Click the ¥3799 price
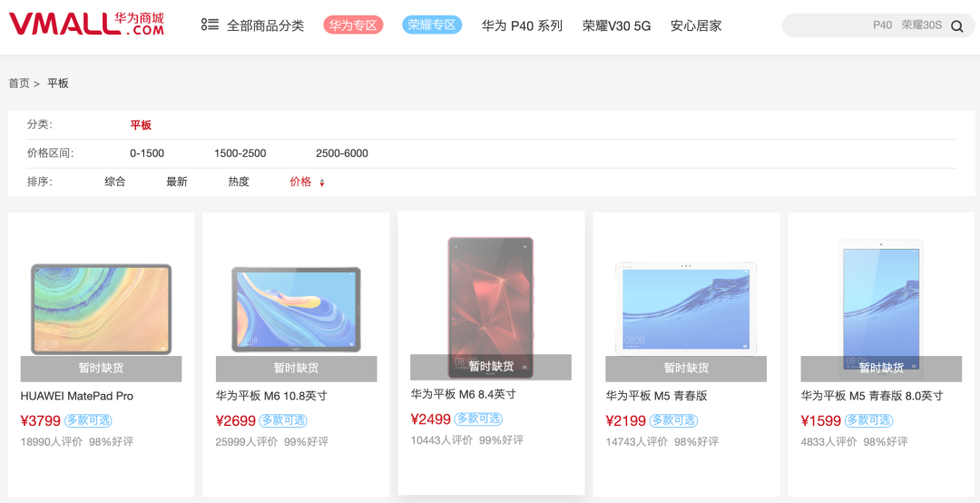980x503 pixels. click(41, 421)
